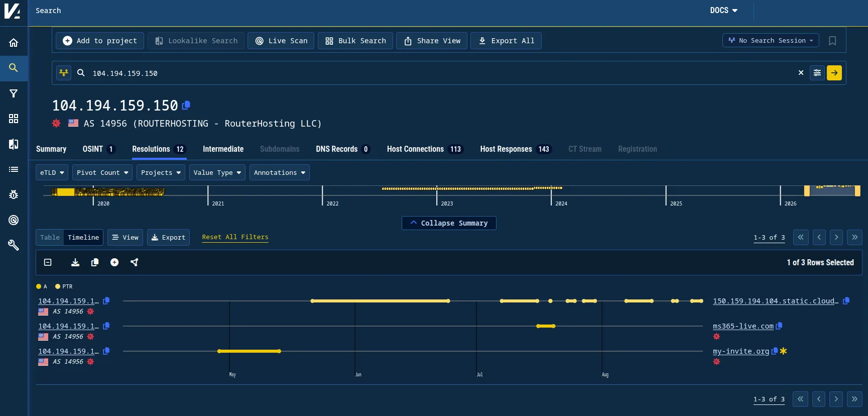
Task: Open the eTLD filter dropdown
Action: pyautogui.click(x=52, y=172)
